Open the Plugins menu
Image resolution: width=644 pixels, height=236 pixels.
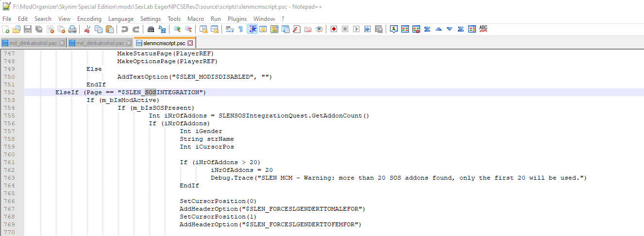237,18
